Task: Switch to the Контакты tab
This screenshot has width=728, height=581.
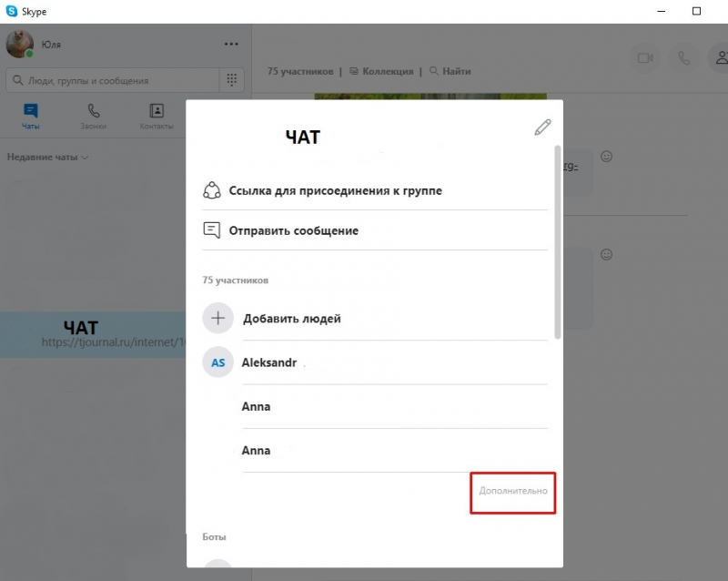Action: [157, 117]
